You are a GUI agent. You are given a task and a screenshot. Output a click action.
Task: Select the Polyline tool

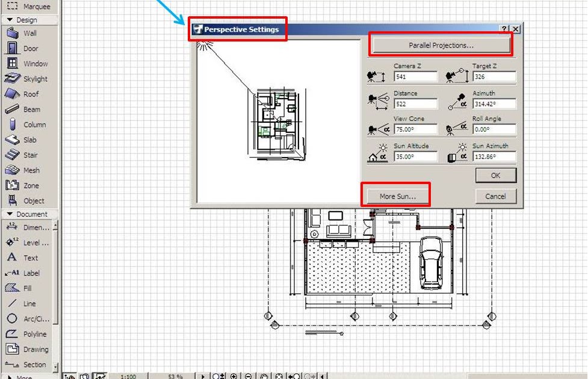tap(27, 334)
